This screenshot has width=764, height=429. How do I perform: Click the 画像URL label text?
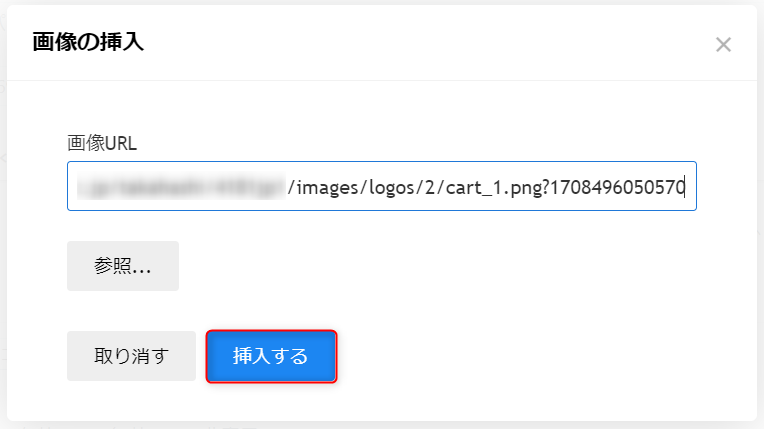tap(102, 143)
